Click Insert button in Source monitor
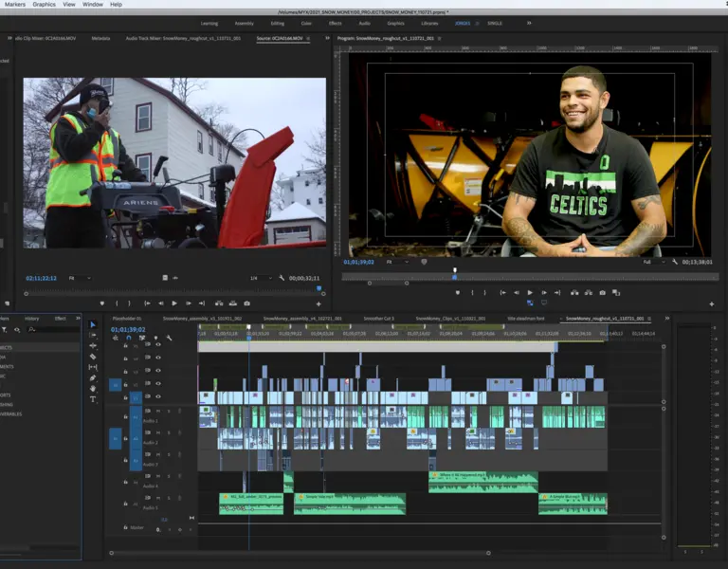This screenshot has width=728, height=569. (x=219, y=303)
